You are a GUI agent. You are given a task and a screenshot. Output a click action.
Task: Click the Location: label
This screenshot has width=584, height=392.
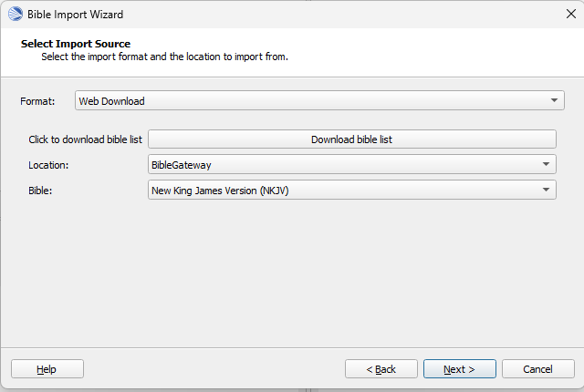tap(48, 165)
